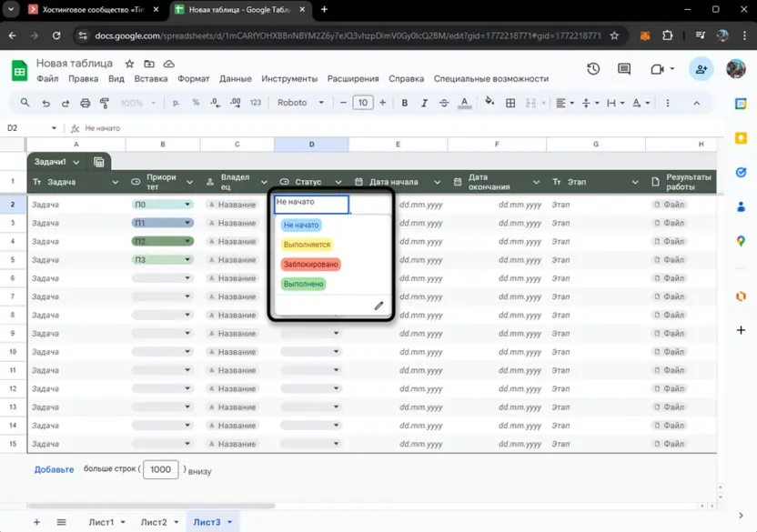
Task: Open vertical align dropdown
Action: click(x=590, y=103)
